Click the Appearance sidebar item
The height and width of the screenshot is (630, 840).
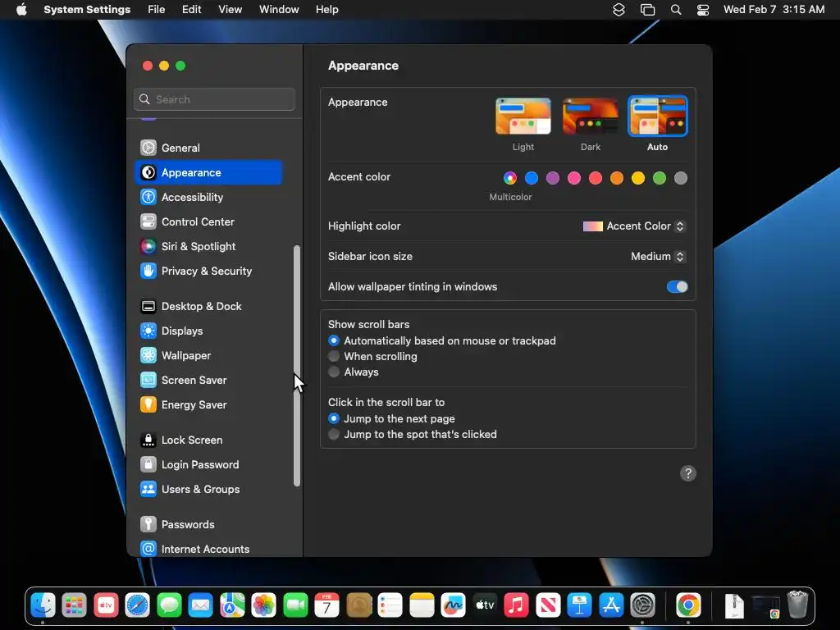208,172
